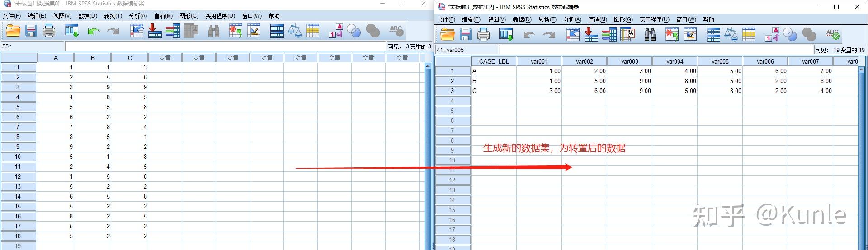This screenshot has height=250, width=868.
Task: Click cell editor input in right window
Action: click(x=656, y=50)
